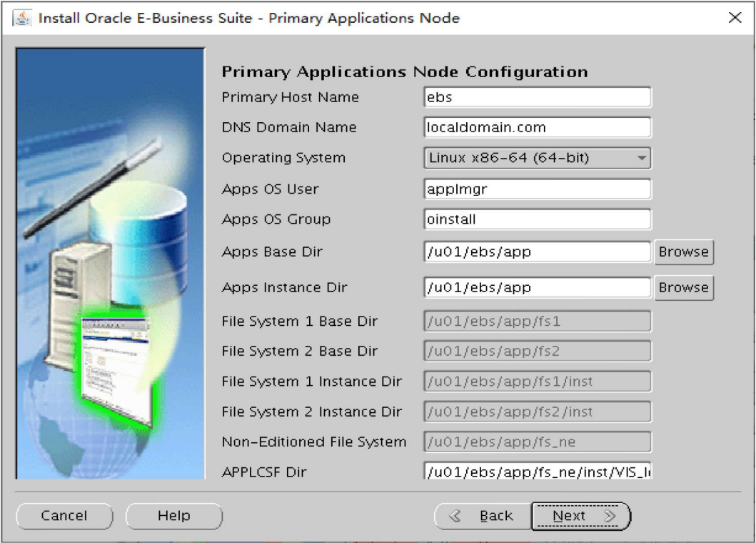
Task: Browse for the Apps Base Dir
Action: (684, 252)
